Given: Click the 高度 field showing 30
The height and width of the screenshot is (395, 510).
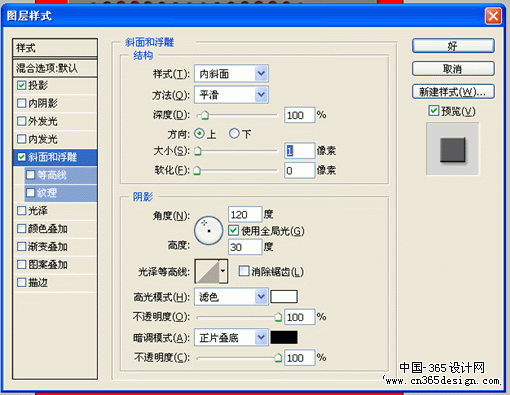Looking at the screenshot, I should point(245,247).
